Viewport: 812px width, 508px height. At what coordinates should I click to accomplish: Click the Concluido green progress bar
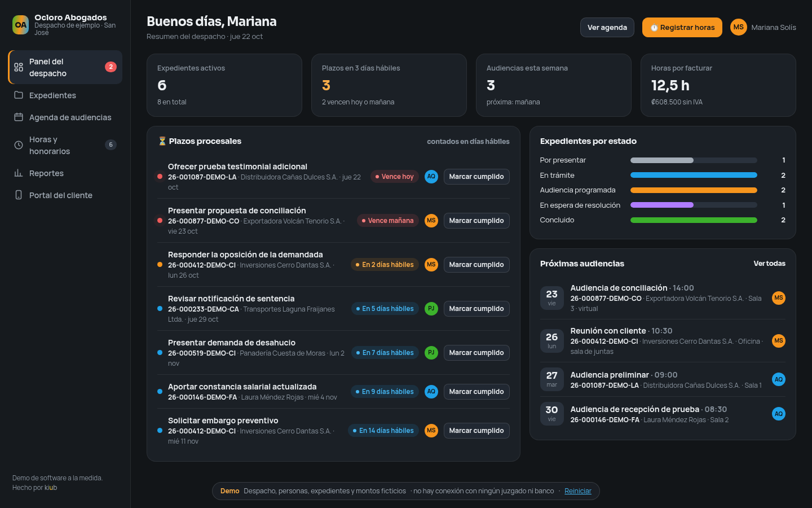pyautogui.click(x=694, y=220)
